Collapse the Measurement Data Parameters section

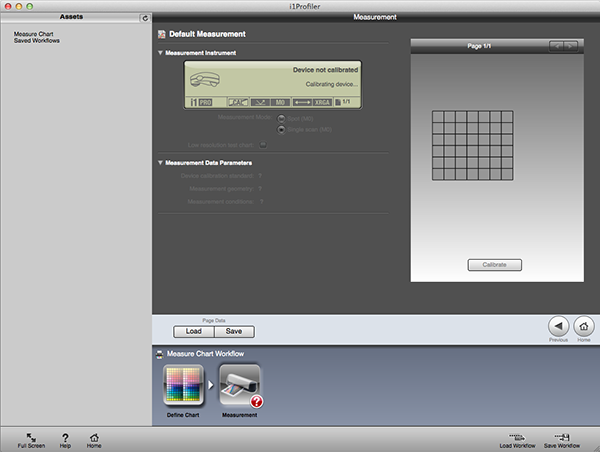160,163
